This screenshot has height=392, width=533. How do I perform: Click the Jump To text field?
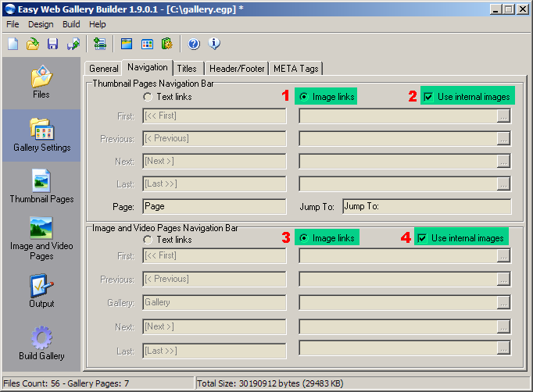click(x=427, y=206)
